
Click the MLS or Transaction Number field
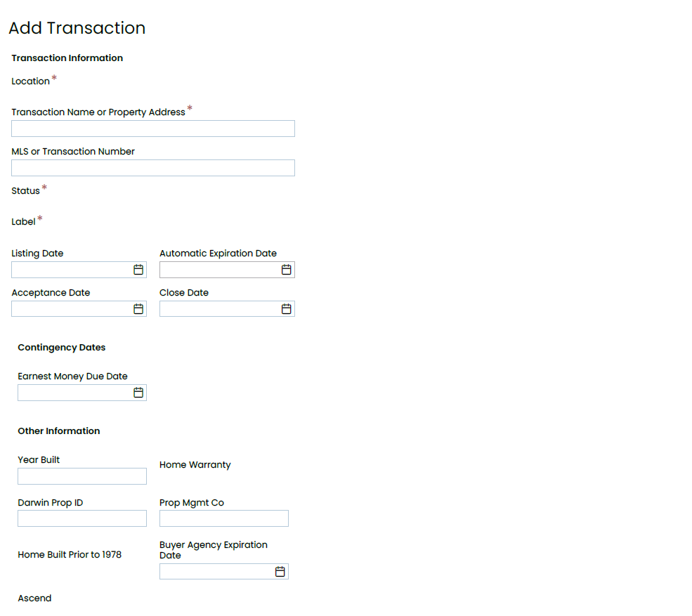153,168
